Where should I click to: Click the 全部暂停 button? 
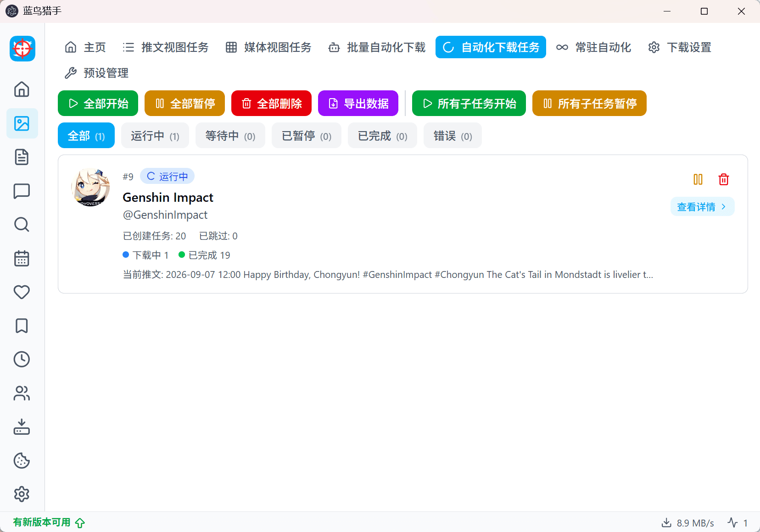(x=184, y=103)
